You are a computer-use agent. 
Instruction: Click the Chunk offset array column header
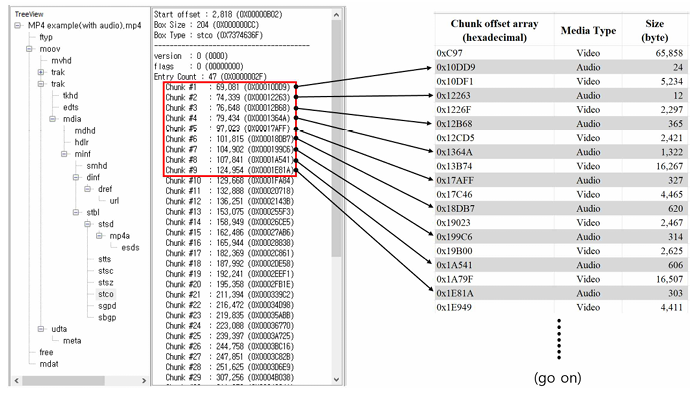[x=494, y=30]
